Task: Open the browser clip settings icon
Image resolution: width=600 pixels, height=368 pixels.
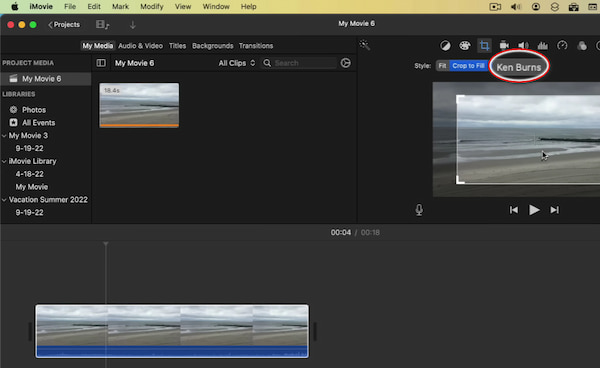Action: [346, 63]
